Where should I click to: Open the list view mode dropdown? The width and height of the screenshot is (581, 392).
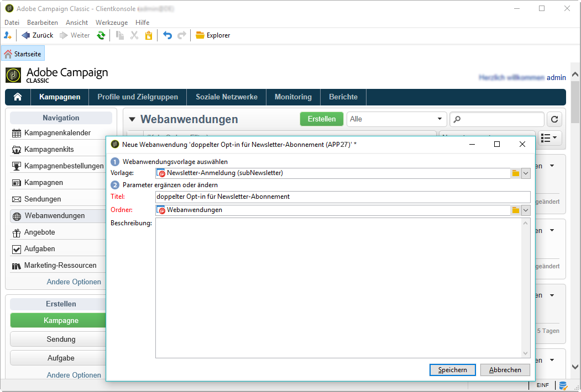coord(549,138)
